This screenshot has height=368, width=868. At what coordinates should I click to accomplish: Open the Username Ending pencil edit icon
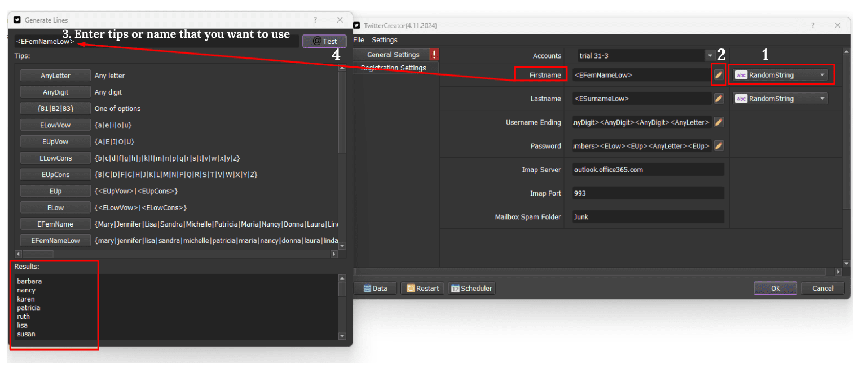719,122
